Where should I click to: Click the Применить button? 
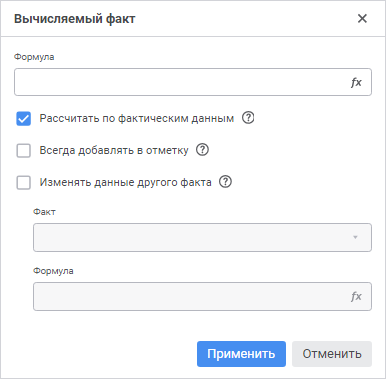pyautogui.click(x=241, y=354)
